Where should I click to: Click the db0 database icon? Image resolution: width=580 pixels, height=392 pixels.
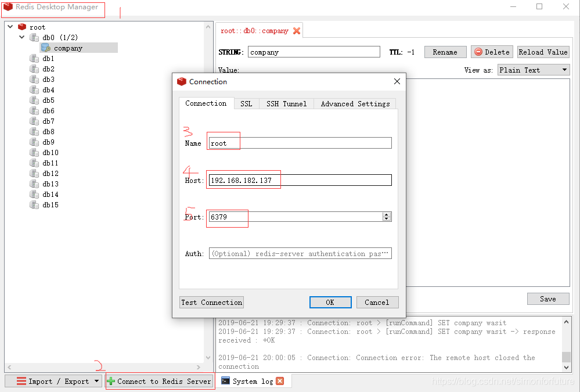(x=34, y=37)
